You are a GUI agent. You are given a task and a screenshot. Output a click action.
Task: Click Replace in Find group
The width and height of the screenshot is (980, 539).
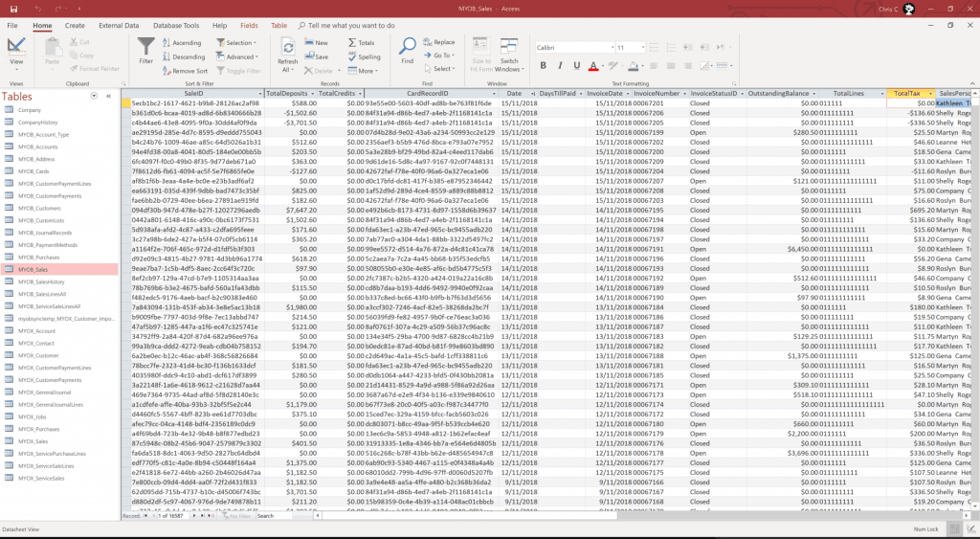pyautogui.click(x=438, y=42)
